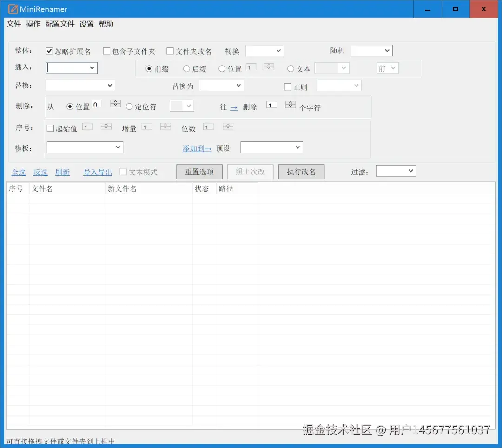Viewport: 502px width, 448px height.
Task: Click the delete position spinner arrows
Action: click(x=115, y=103)
